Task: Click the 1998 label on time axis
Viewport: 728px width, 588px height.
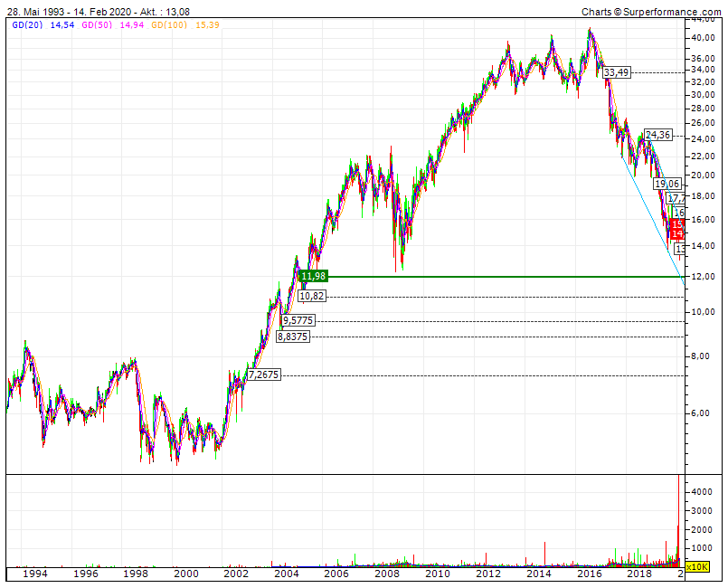Action: (x=136, y=574)
